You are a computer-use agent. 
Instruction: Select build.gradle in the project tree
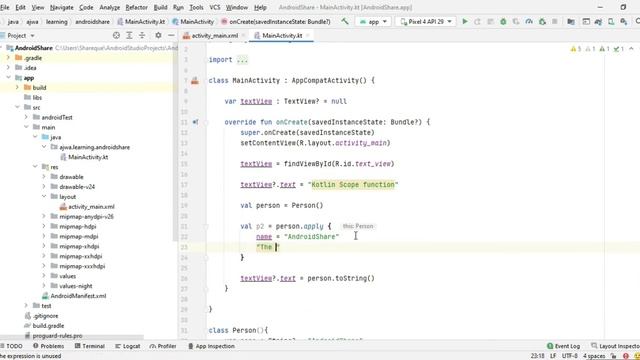coord(48,325)
